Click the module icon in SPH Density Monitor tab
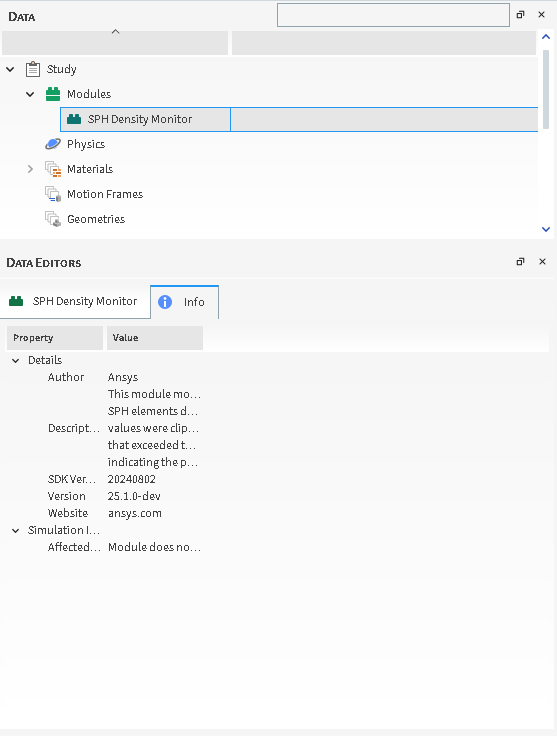The image size is (557, 736). coord(16,301)
